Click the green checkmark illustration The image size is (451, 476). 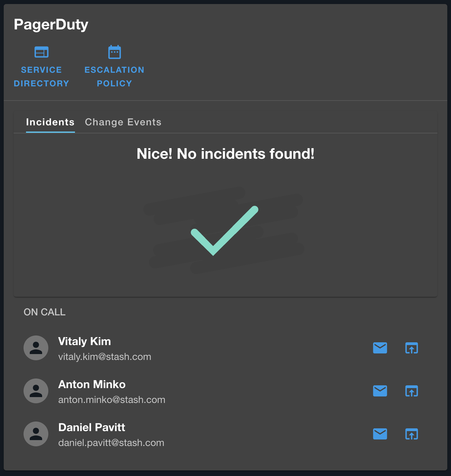click(x=224, y=231)
